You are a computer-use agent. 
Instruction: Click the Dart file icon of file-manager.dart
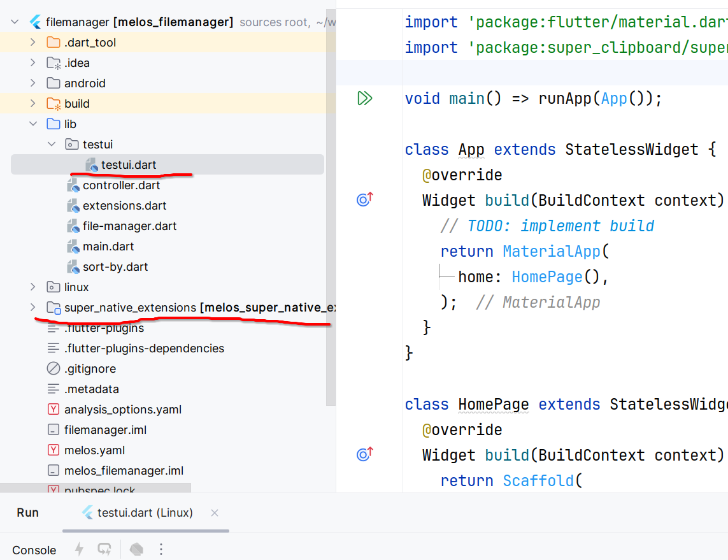coord(73,226)
